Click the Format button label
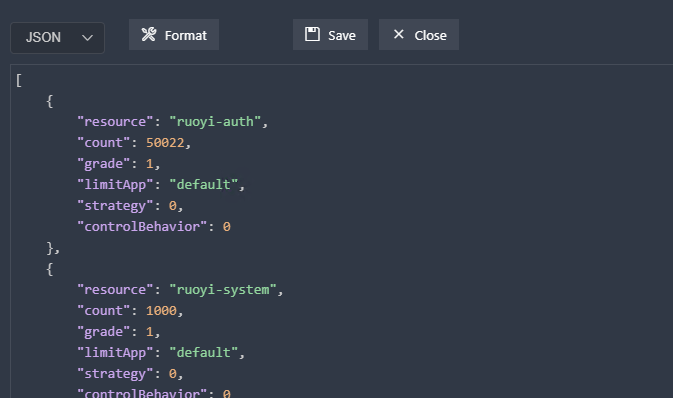The image size is (673, 398). 186,35
